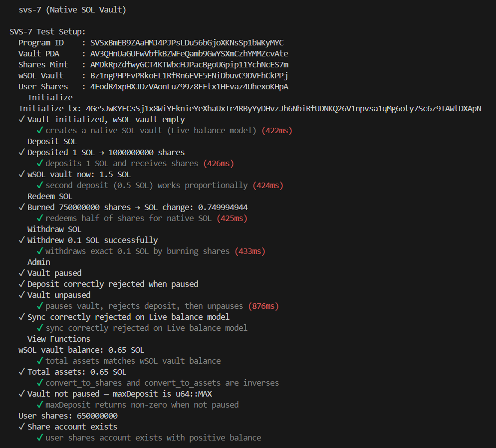
Task: Click 'Deposit correctly rejected when paused' line
Action: (113, 284)
